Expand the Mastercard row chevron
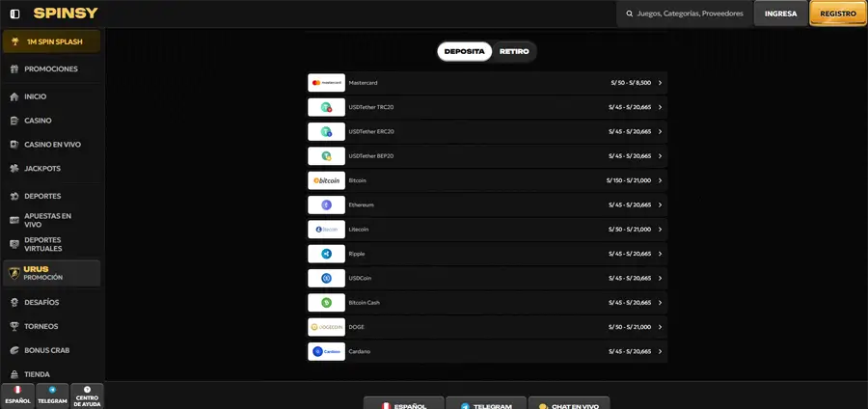The height and width of the screenshot is (409, 868). coord(660,83)
